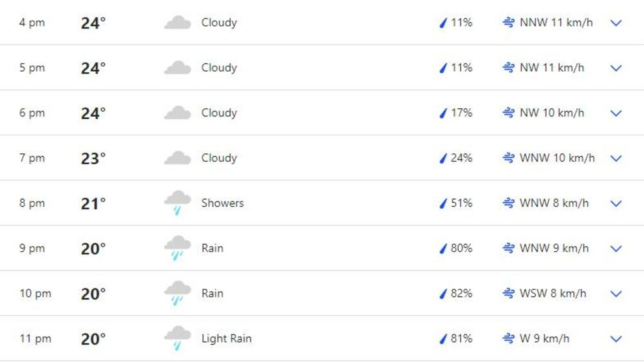The image size is (644, 362).
Task: Click the showers icon at 8 pm
Action: pos(177,203)
